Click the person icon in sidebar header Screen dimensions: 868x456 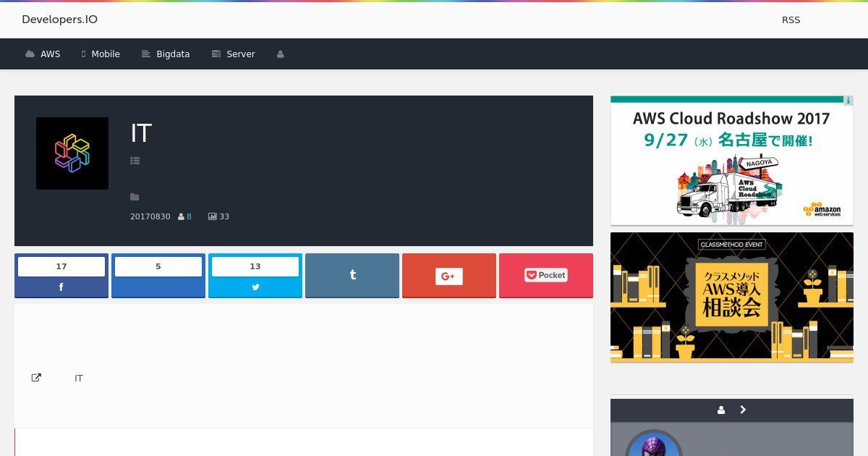721,410
